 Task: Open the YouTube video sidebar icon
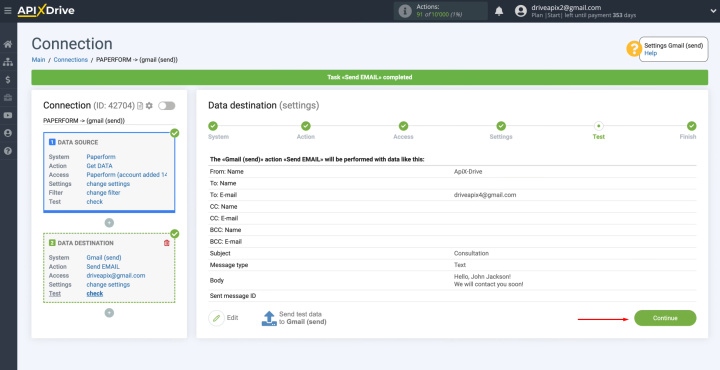click(x=8, y=115)
